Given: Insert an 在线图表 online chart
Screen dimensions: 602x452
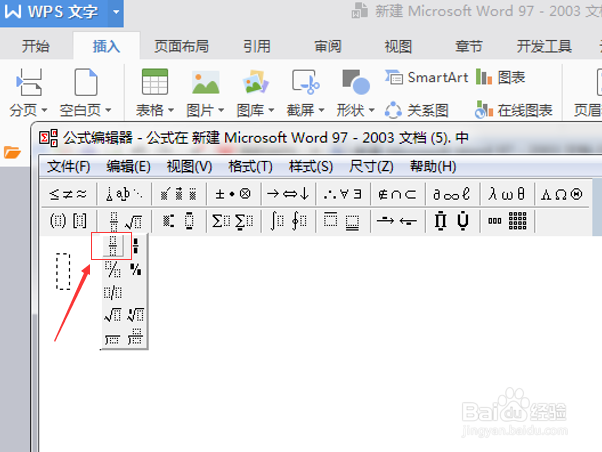Looking at the screenshot, I should click(x=514, y=111).
